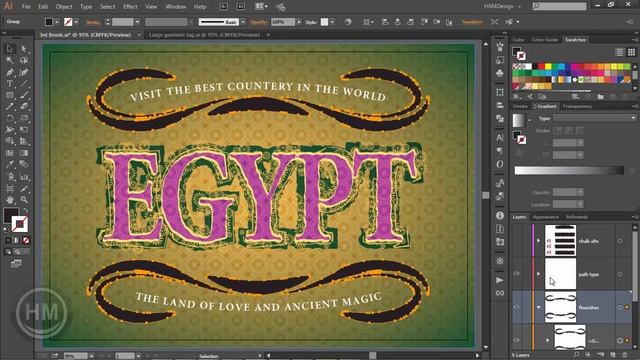Open the Arrange Documents dropdown

pyautogui.click(x=261, y=7)
